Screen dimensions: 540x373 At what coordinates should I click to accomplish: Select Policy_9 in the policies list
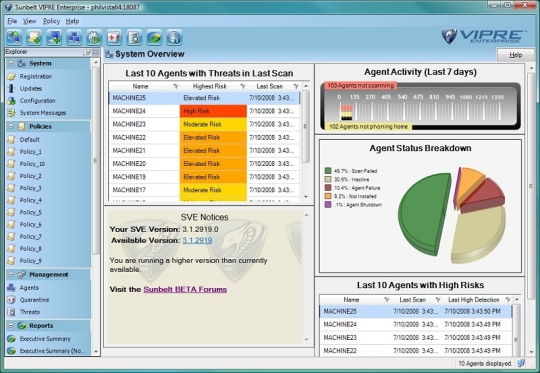pos(30,261)
